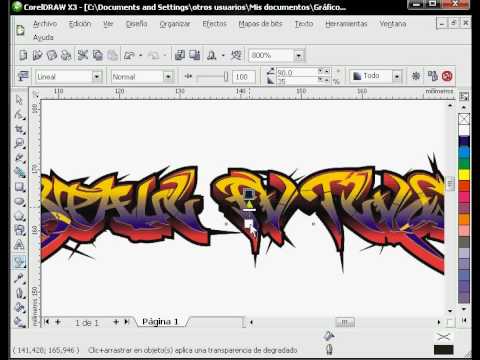Click the red Clear Transparency icon
480x360 pixels.
[x=447, y=76]
